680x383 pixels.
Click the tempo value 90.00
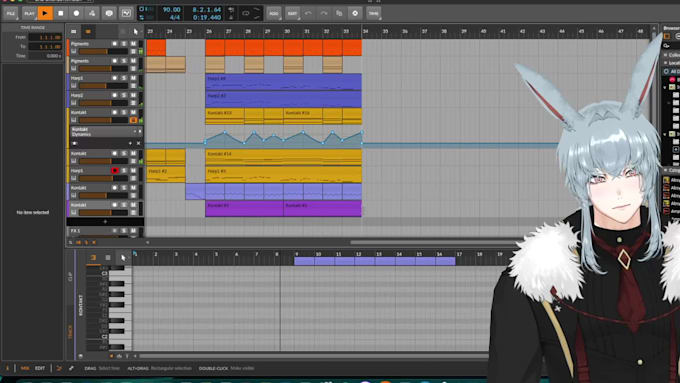171,10
